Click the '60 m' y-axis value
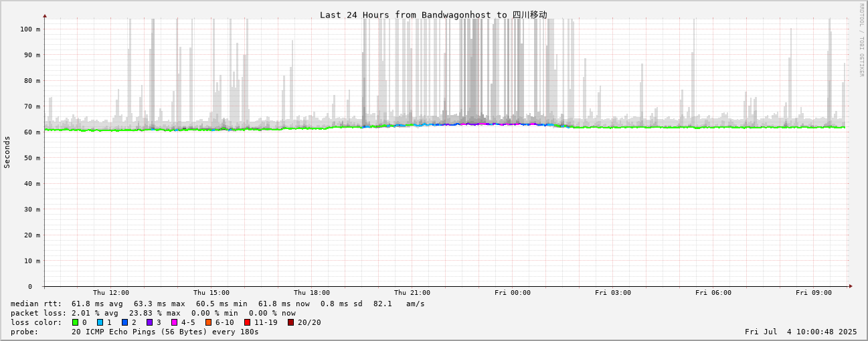Screen dimensions: 868x341 32,132
